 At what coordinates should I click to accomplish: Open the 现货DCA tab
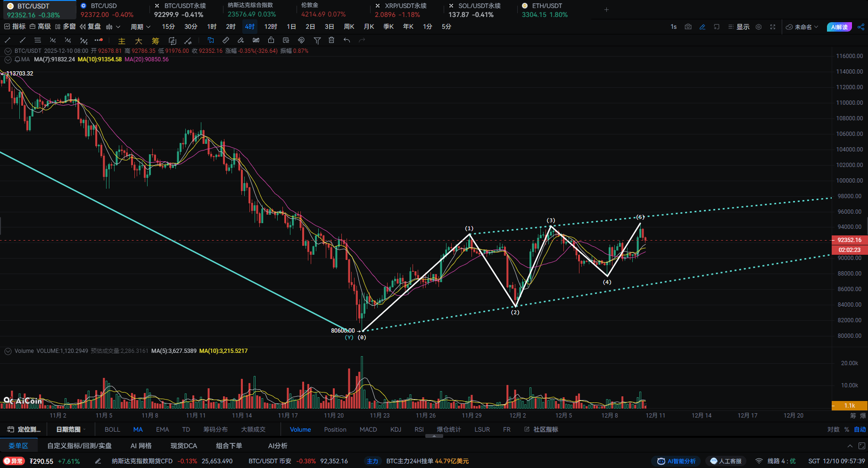pos(184,446)
